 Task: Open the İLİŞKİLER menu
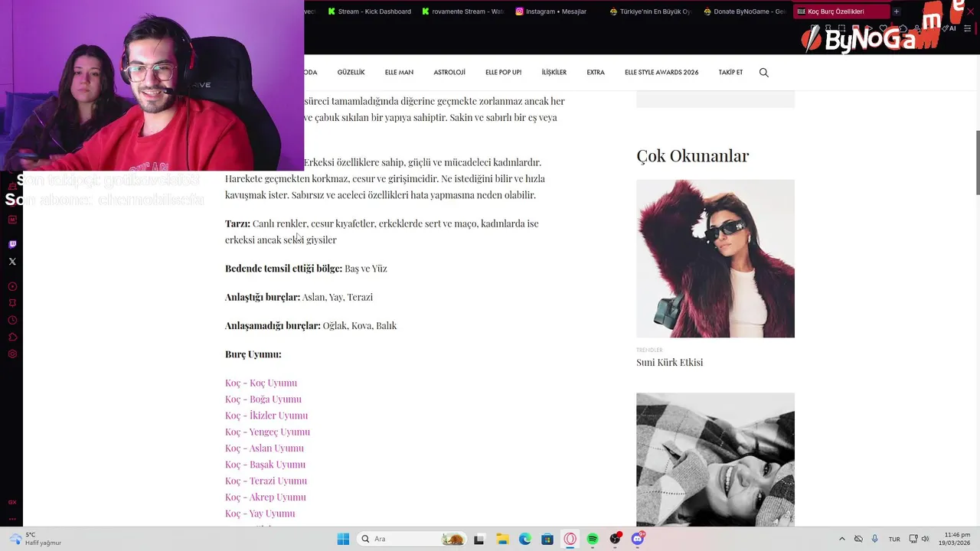[x=554, y=73]
